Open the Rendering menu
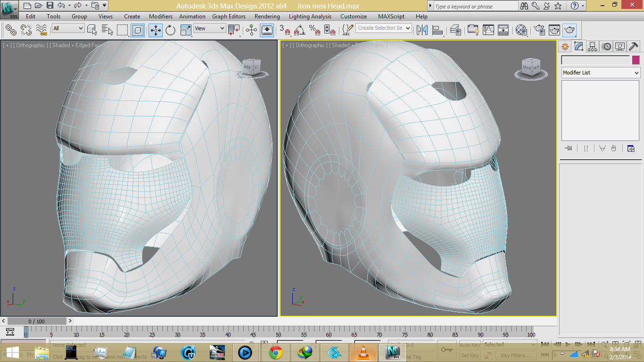 267,16
